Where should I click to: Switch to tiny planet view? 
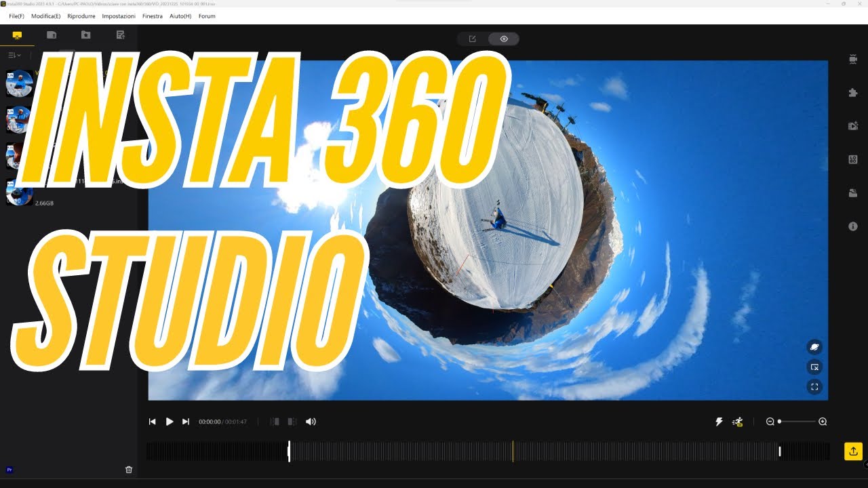pyautogui.click(x=814, y=347)
